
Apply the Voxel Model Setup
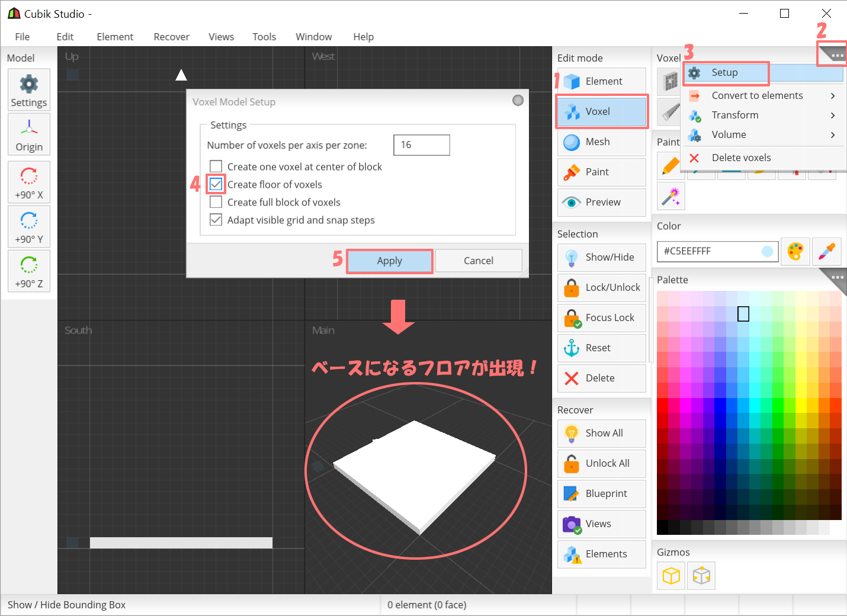(389, 261)
